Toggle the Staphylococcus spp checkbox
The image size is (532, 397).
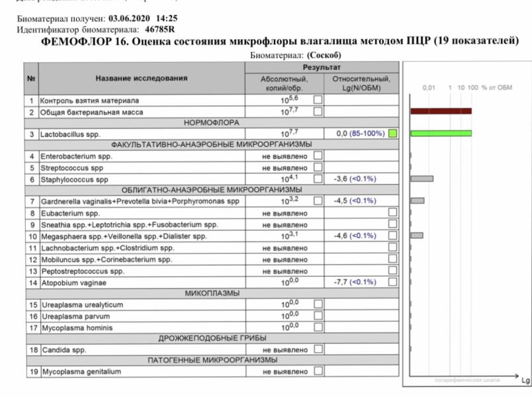click(x=318, y=179)
